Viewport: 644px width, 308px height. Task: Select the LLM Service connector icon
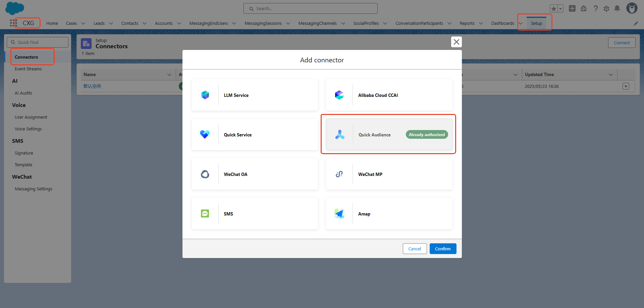pyautogui.click(x=205, y=95)
